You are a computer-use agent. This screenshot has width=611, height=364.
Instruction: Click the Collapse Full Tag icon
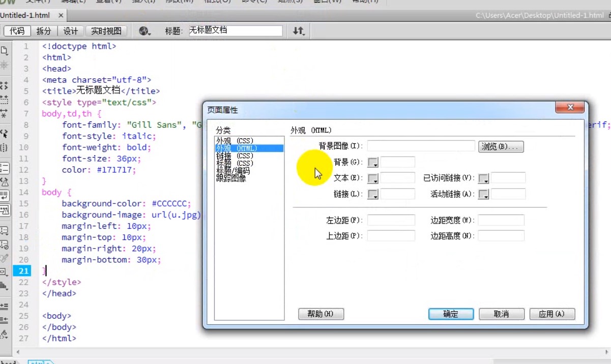4,85
